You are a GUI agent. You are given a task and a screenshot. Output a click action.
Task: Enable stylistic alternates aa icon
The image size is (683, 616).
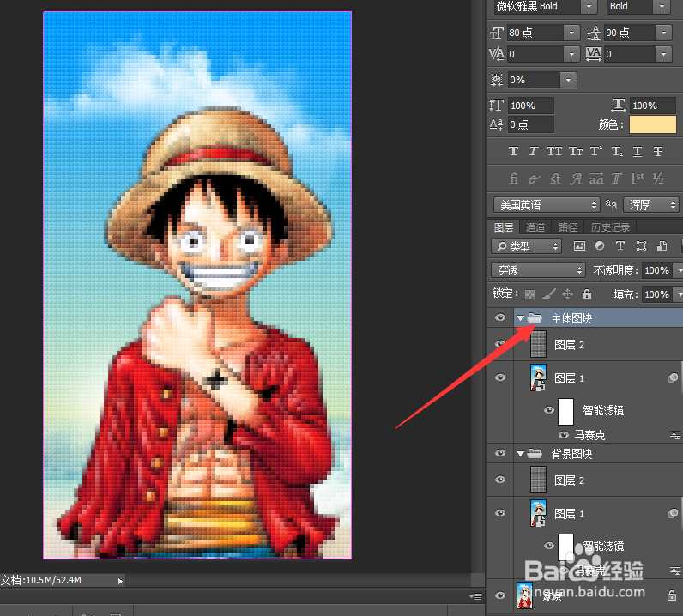(x=596, y=178)
